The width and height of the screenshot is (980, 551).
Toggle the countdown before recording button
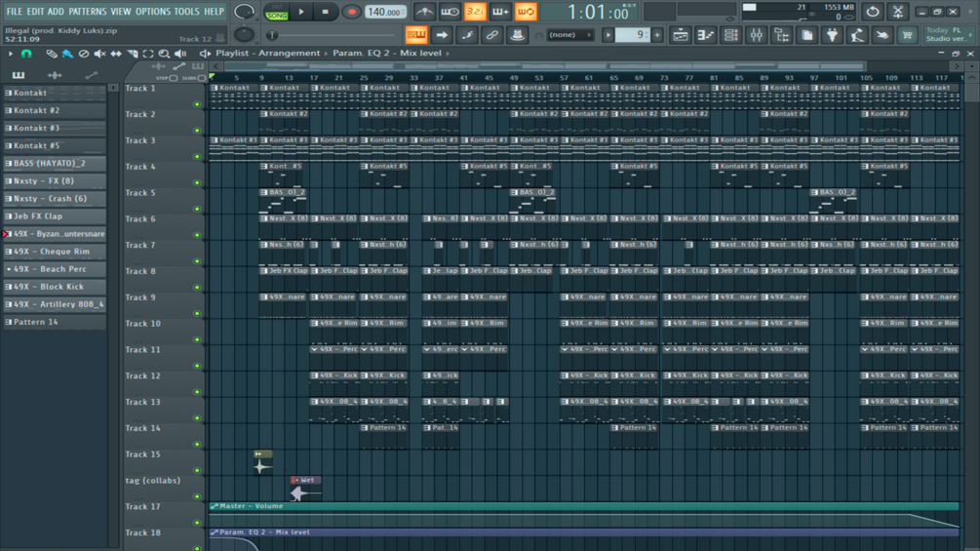[x=475, y=12]
